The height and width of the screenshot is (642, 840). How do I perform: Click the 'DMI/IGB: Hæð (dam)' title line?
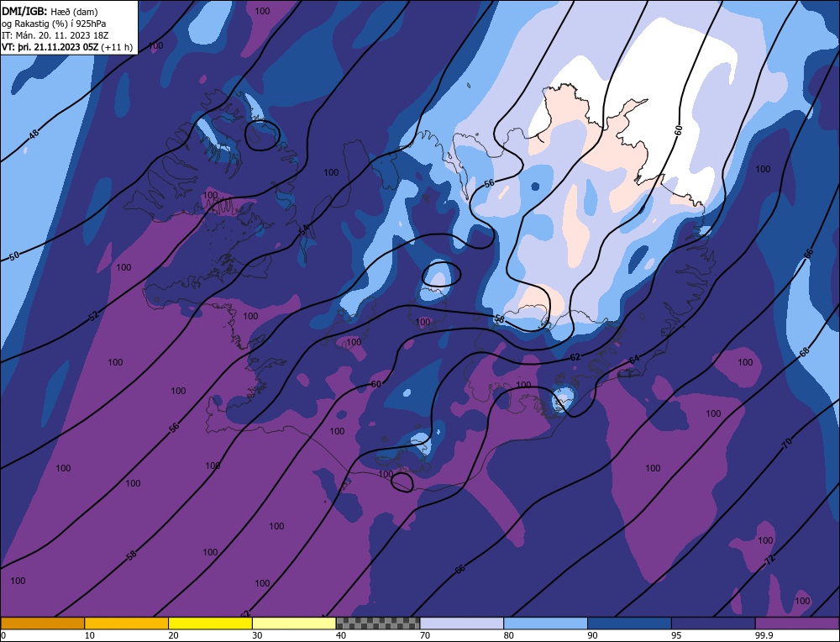pos(50,11)
